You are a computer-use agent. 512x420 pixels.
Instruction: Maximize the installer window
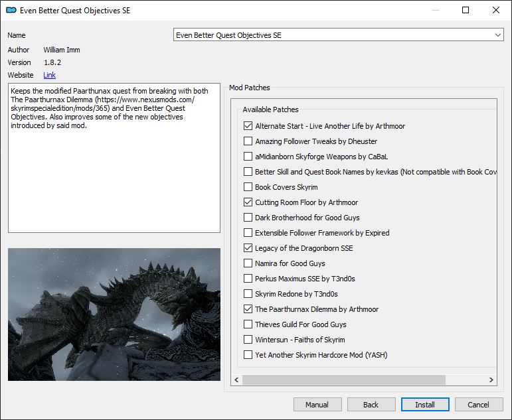(466, 10)
